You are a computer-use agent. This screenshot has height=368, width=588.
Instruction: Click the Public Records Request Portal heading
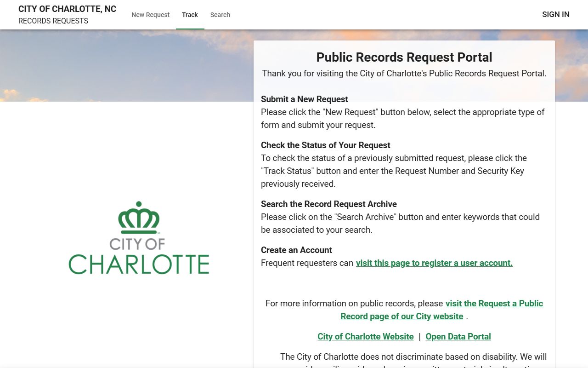coord(404,57)
